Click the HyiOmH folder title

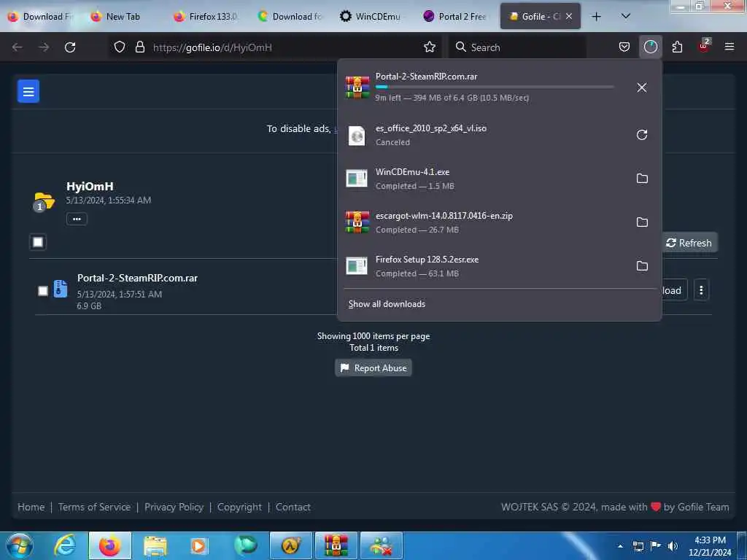click(x=90, y=186)
